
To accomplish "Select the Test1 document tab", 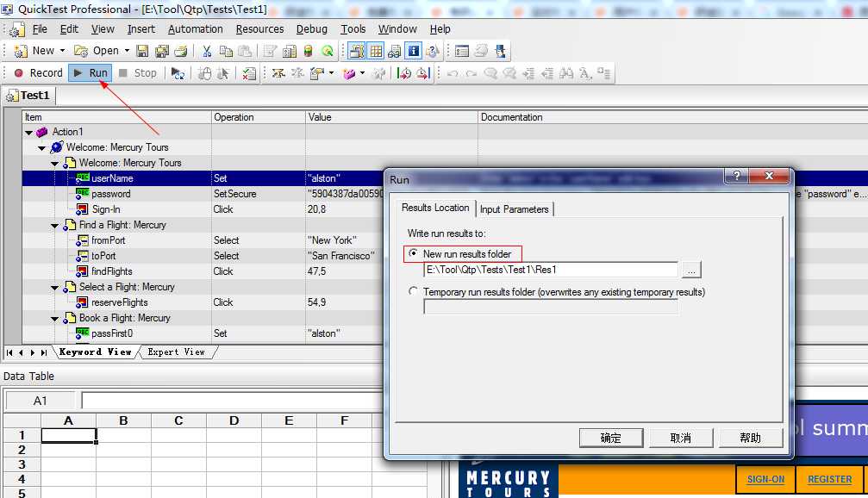I will (28, 95).
